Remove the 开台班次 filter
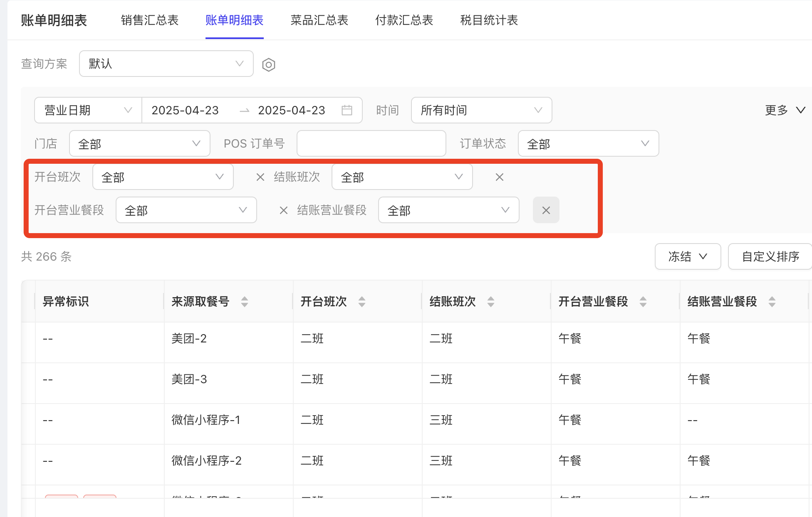The height and width of the screenshot is (517, 812). [x=260, y=177]
